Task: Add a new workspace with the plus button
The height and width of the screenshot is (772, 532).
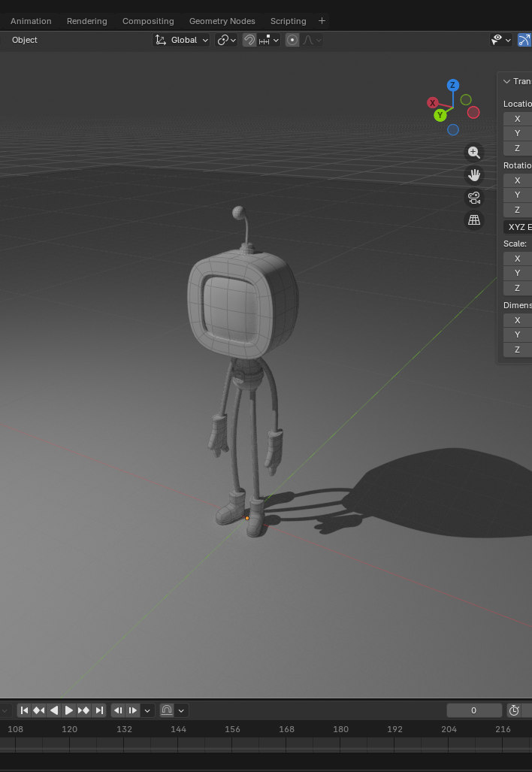Action: pyautogui.click(x=322, y=21)
